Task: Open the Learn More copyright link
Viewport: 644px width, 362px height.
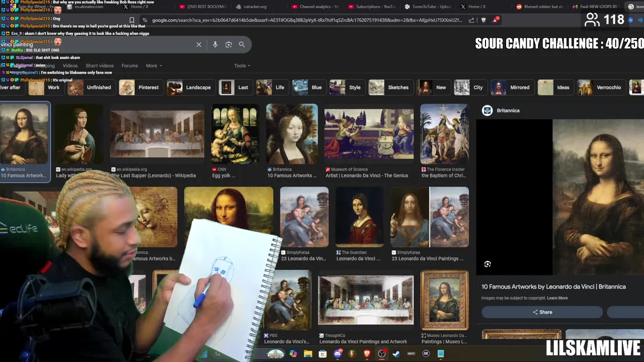Action: click(557, 298)
